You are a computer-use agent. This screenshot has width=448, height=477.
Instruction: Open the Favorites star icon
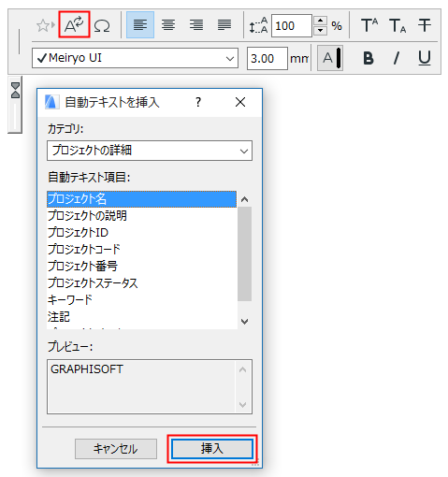tap(45, 25)
